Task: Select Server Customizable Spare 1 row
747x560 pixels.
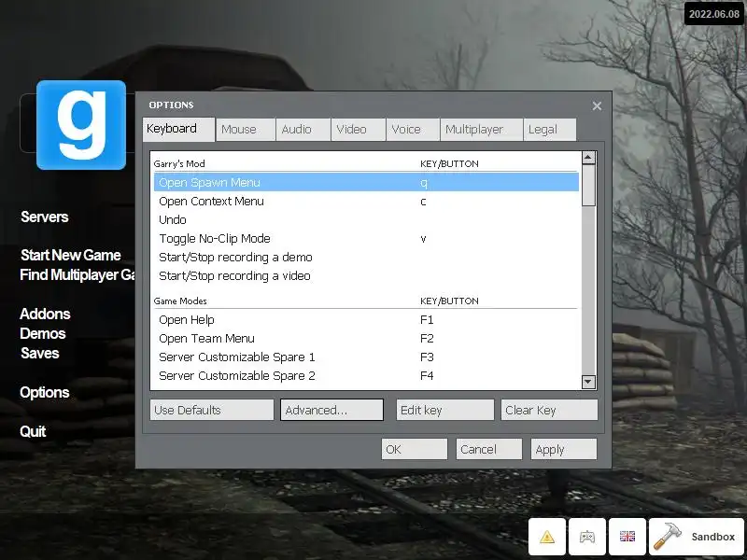Action: (366, 357)
